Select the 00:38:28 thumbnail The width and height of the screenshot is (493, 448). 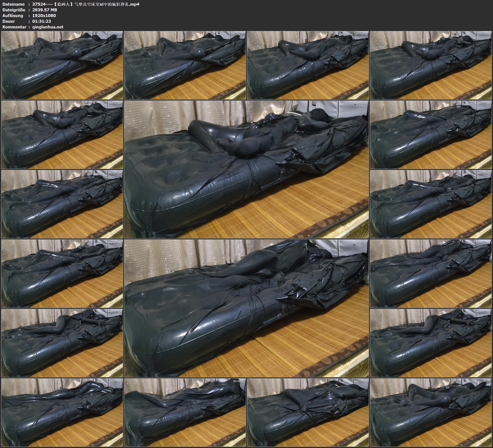coord(62,204)
